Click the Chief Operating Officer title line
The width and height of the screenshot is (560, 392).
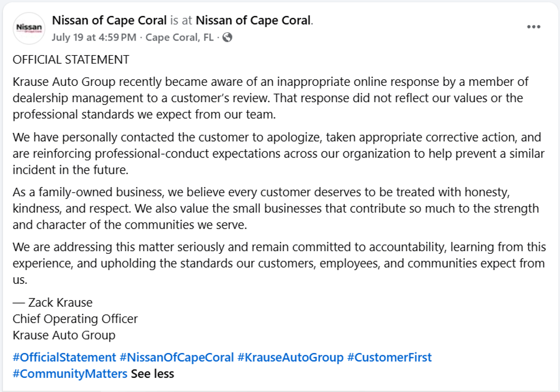coord(75,319)
